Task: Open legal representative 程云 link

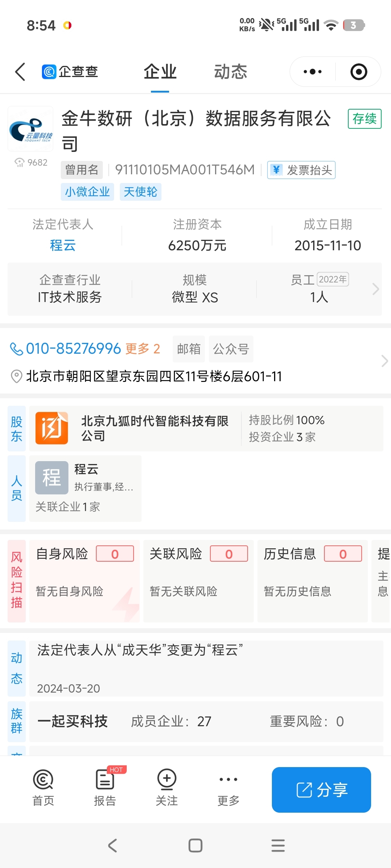Action: (63, 246)
